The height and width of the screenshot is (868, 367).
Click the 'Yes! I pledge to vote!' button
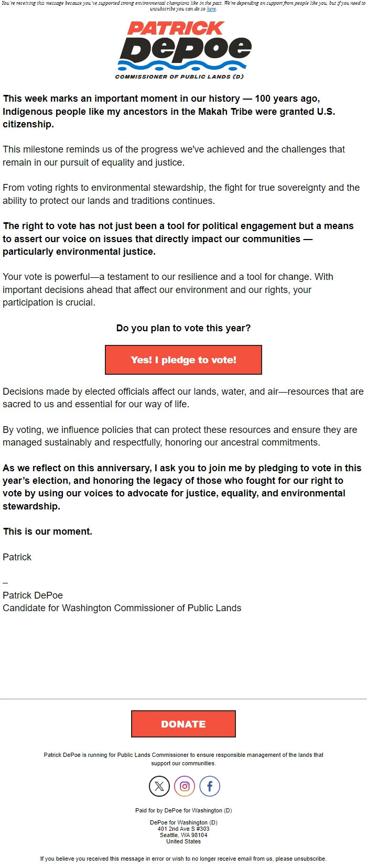click(183, 360)
